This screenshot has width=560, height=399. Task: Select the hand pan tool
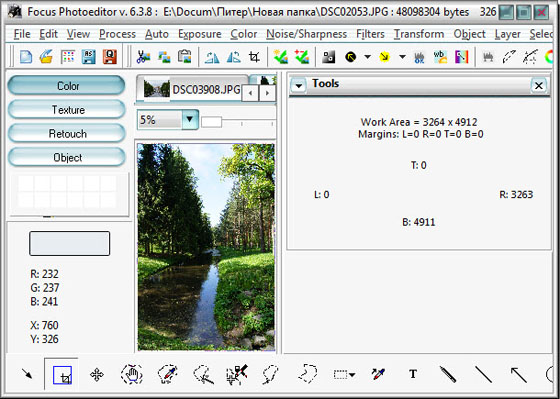132,374
